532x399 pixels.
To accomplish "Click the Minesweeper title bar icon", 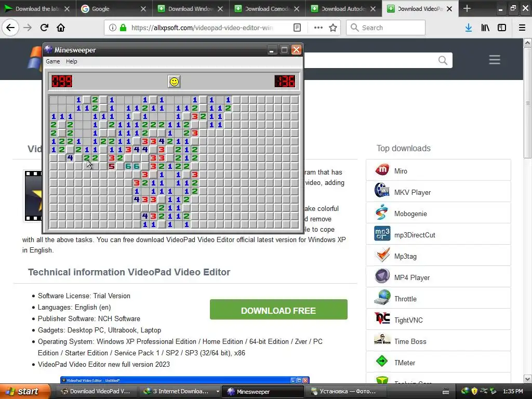I will [x=48, y=49].
